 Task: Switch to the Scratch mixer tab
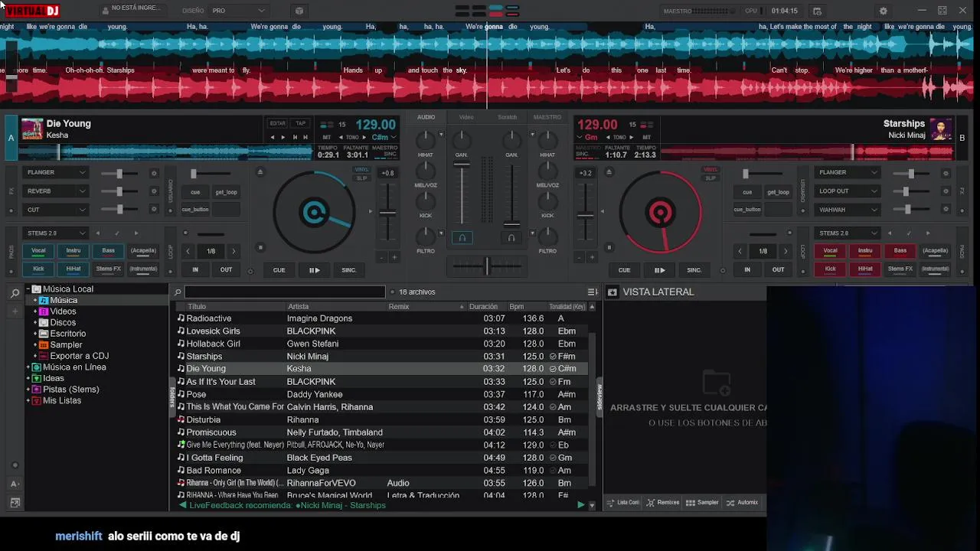coord(508,117)
